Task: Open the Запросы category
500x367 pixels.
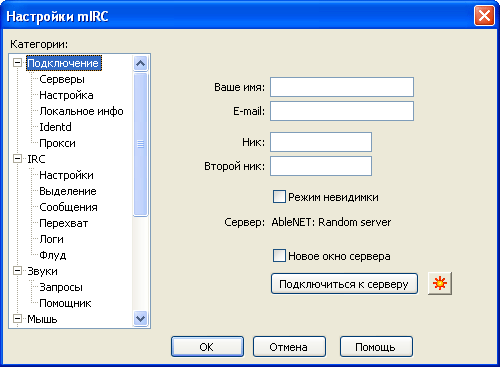Action: tap(61, 287)
